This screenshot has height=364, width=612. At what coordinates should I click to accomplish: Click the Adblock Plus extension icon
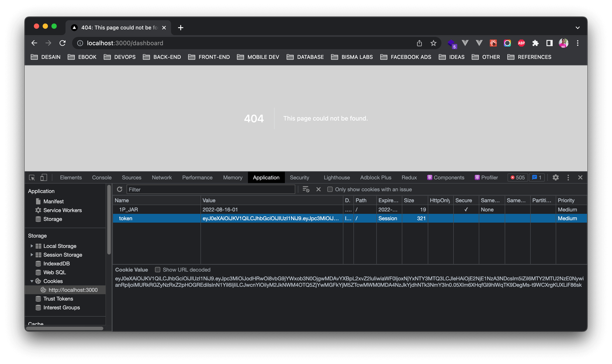click(x=521, y=43)
